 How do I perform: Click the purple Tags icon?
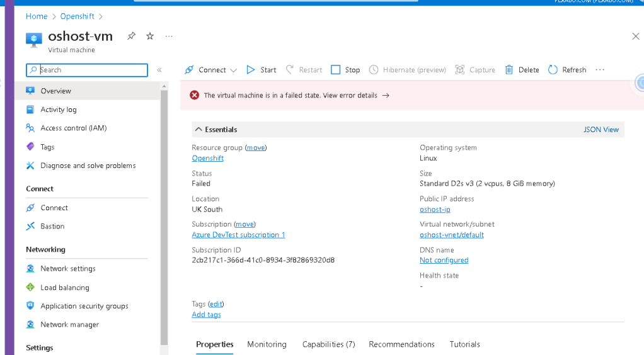click(x=30, y=147)
